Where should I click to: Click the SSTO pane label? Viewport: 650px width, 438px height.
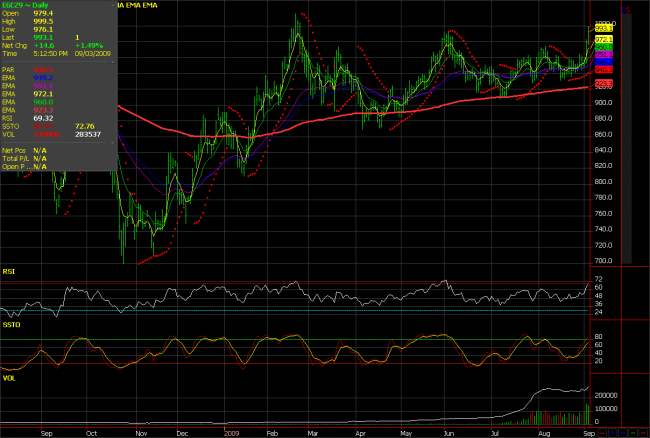click(x=11, y=325)
